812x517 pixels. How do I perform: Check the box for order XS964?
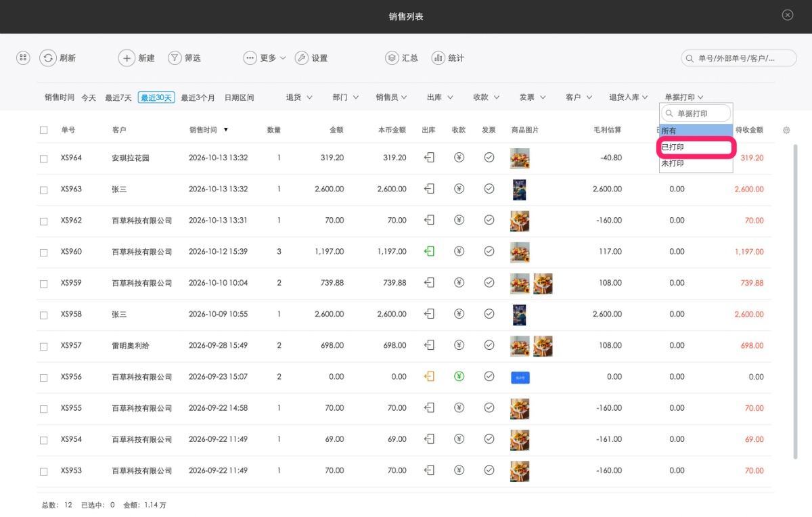pos(44,158)
